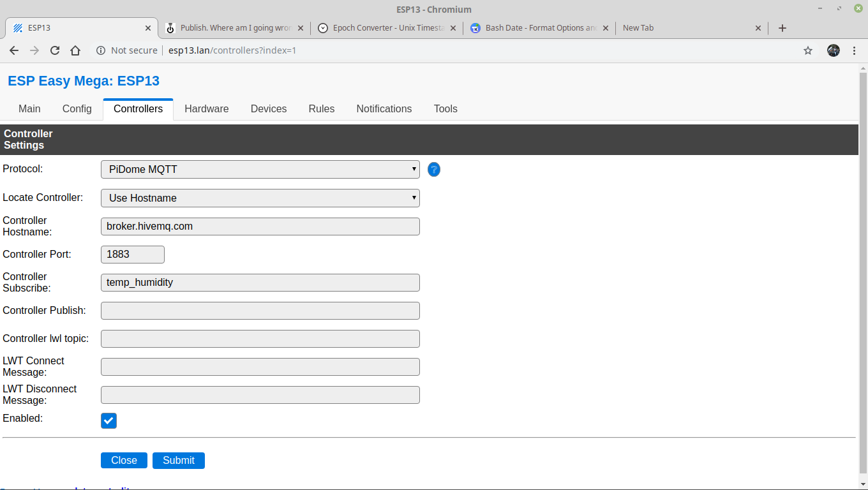The width and height of the screenshot is (868, 490).
Task: Open the user profile avatar icon
Action: point(834,50)
